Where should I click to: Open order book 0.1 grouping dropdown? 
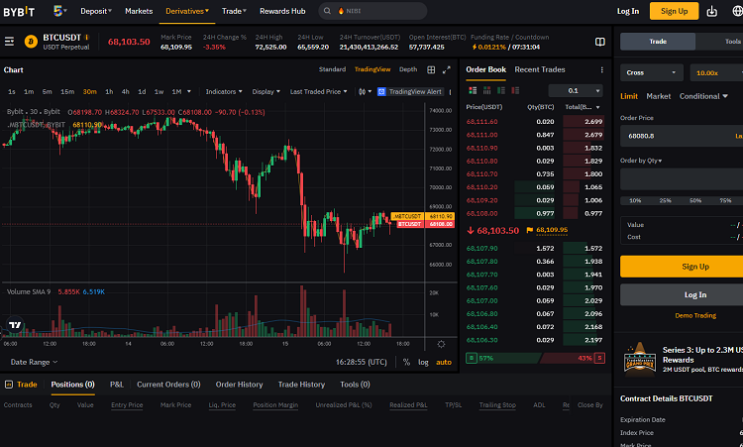(x=576, y=91)
